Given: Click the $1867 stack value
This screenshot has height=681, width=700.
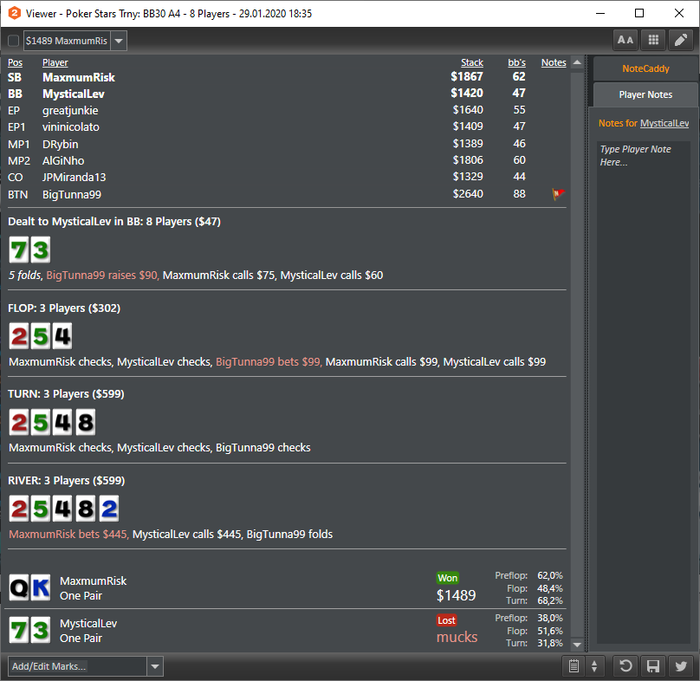Looking at the screenshot, I should coord(467,77).
